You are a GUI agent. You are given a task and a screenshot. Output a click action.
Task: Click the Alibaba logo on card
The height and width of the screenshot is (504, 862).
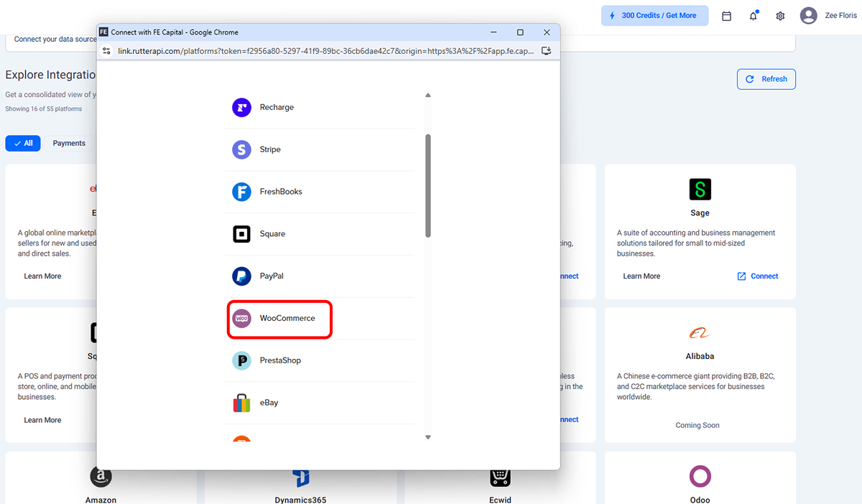click(x=700, y=333)
